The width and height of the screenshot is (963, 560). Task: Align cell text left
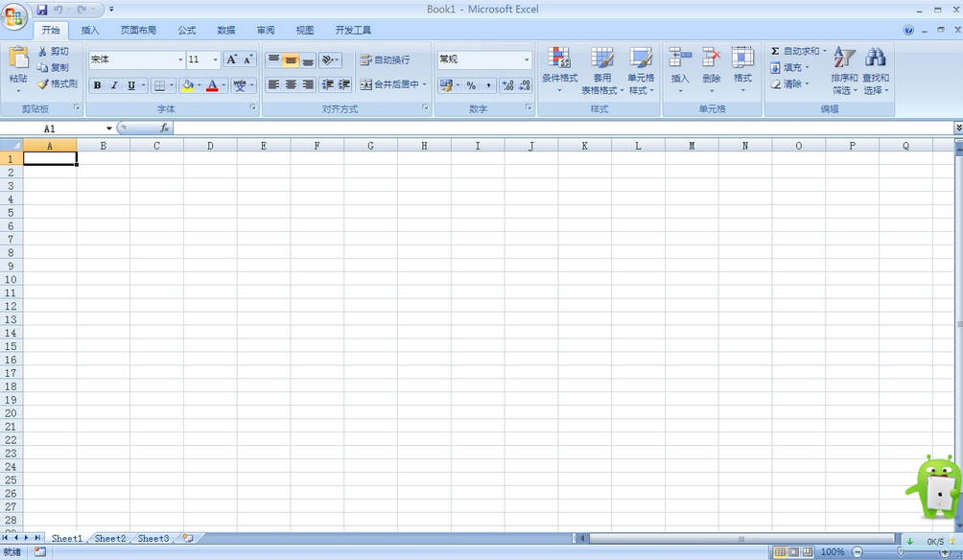274,84
